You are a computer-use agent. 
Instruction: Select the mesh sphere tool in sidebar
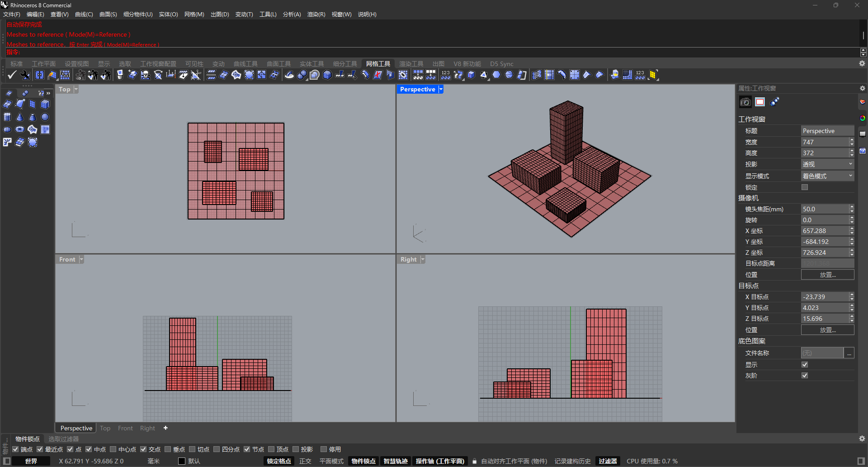[45, 117]
